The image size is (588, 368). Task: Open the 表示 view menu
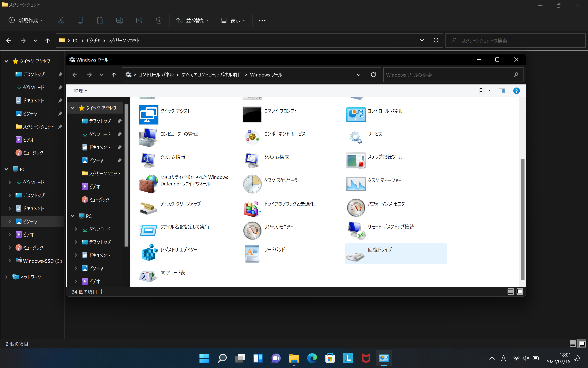(x=233, y=20)
